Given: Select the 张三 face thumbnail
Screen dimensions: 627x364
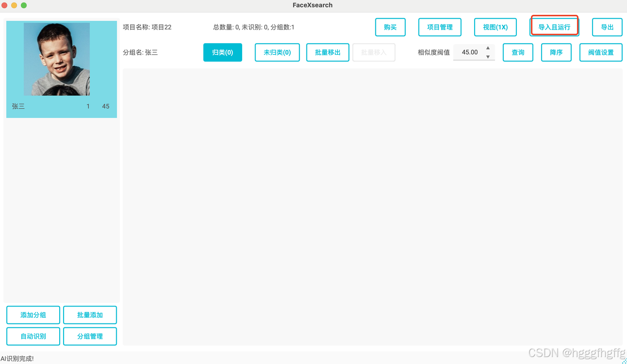Looking at the screenshot, I should 57,59.
